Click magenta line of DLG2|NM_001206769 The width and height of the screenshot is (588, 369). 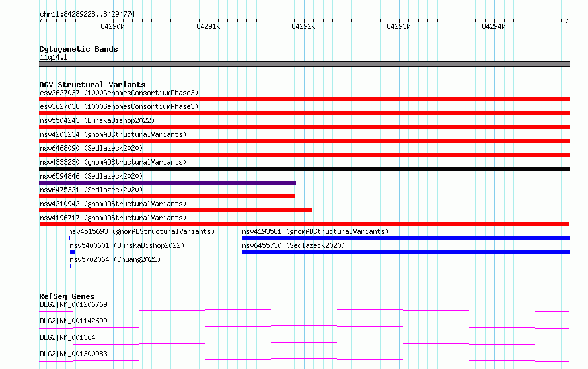tap(304, 310)
